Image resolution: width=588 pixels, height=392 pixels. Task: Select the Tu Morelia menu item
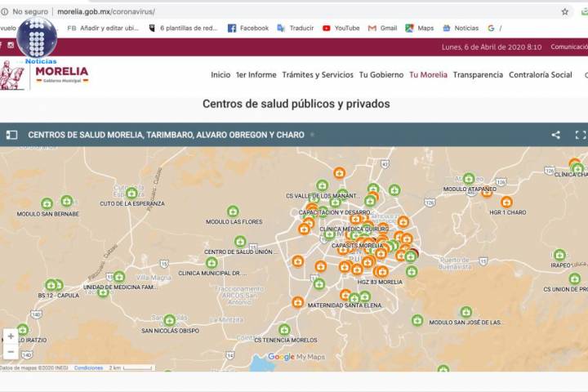[428, 74]
